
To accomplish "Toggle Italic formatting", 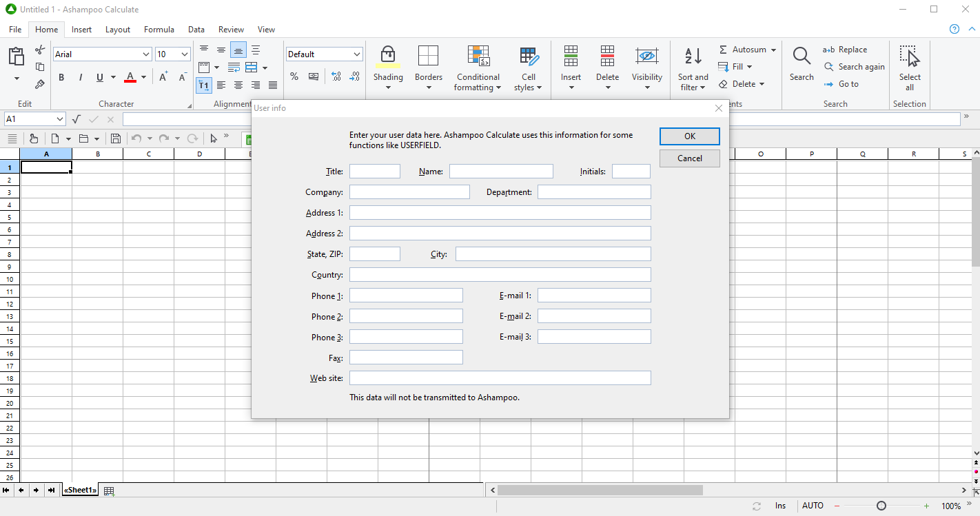I will 81,77.
